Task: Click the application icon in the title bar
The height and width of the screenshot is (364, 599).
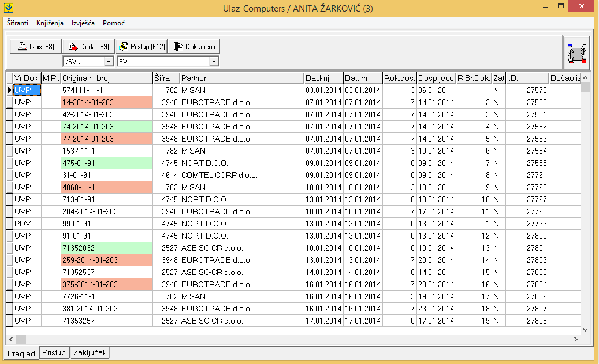Action: tap(9, 8)
